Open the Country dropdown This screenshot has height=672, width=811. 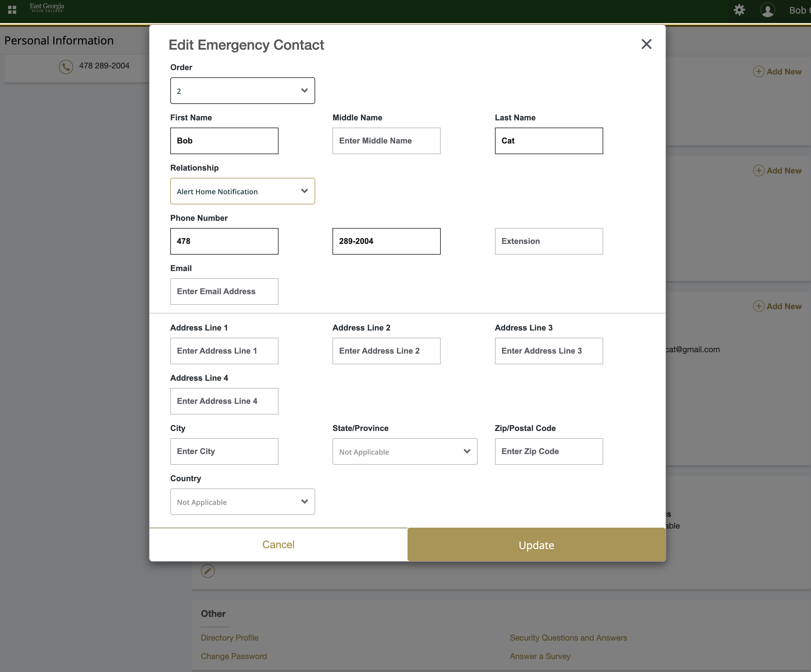[x=242, y=502]
